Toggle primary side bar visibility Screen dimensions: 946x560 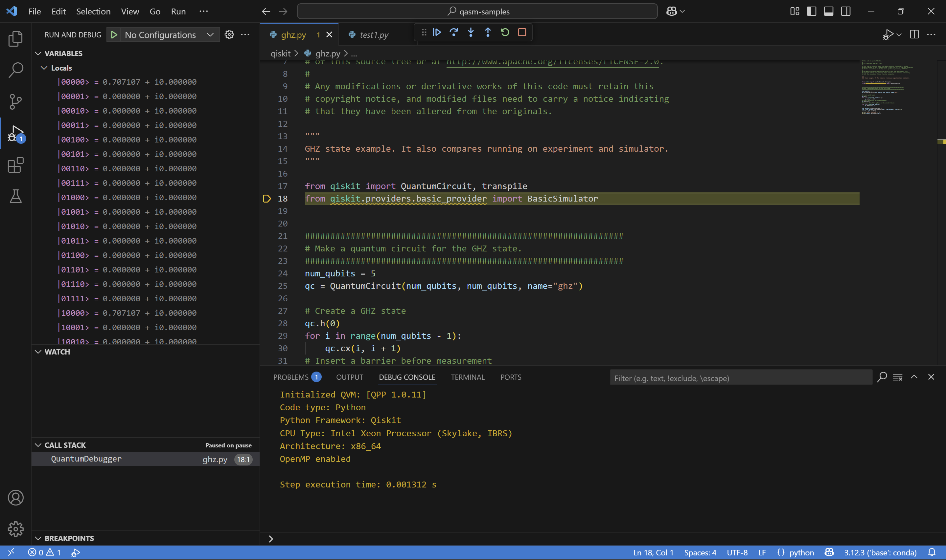[x=812, y=11]
